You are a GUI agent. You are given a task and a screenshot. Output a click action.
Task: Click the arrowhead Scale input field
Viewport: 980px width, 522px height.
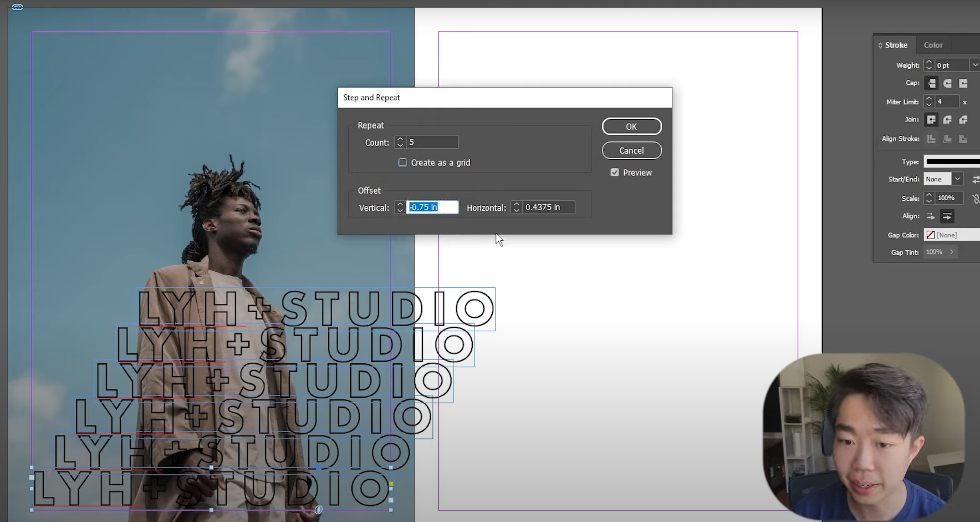(949, 198)
